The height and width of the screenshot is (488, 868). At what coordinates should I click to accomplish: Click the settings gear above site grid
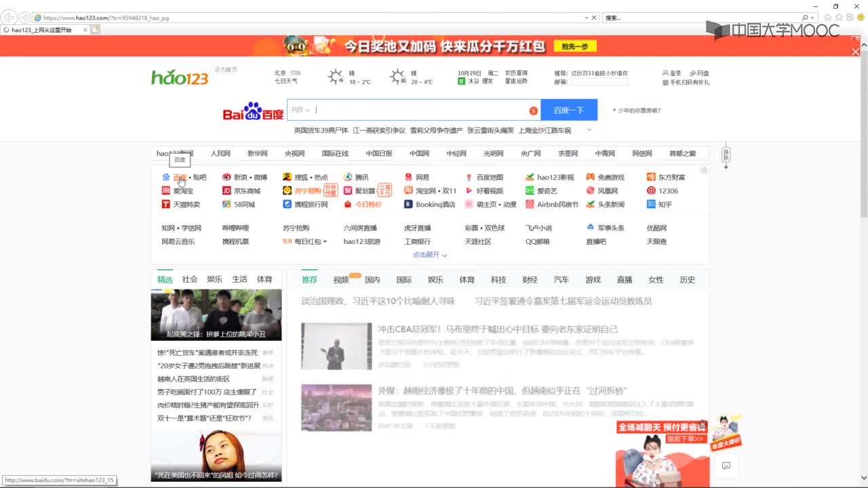704,170
